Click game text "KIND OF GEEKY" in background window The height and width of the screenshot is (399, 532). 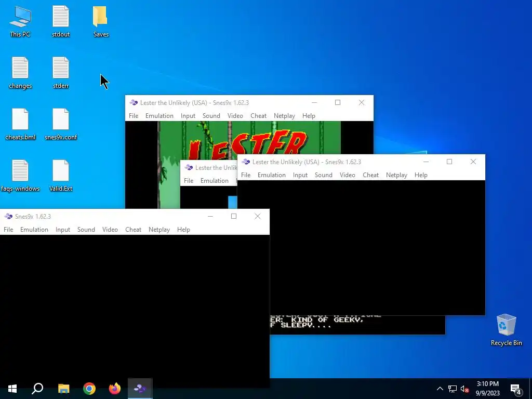pyautogui.click(x=327, y=320)
